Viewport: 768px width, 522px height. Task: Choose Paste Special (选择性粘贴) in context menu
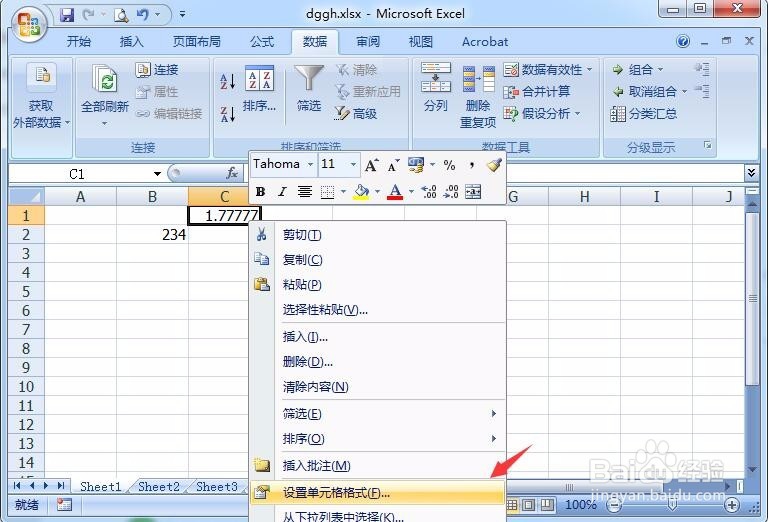click(x=377, y=310)
